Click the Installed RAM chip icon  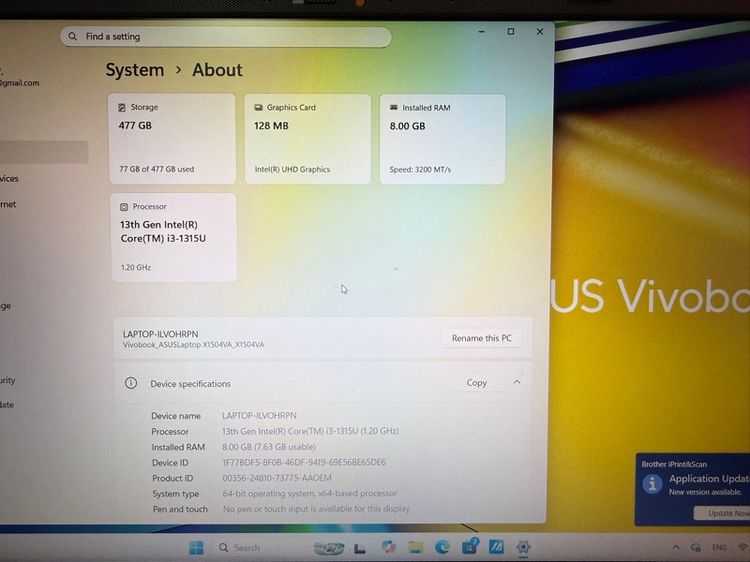[x=394, y=108]
